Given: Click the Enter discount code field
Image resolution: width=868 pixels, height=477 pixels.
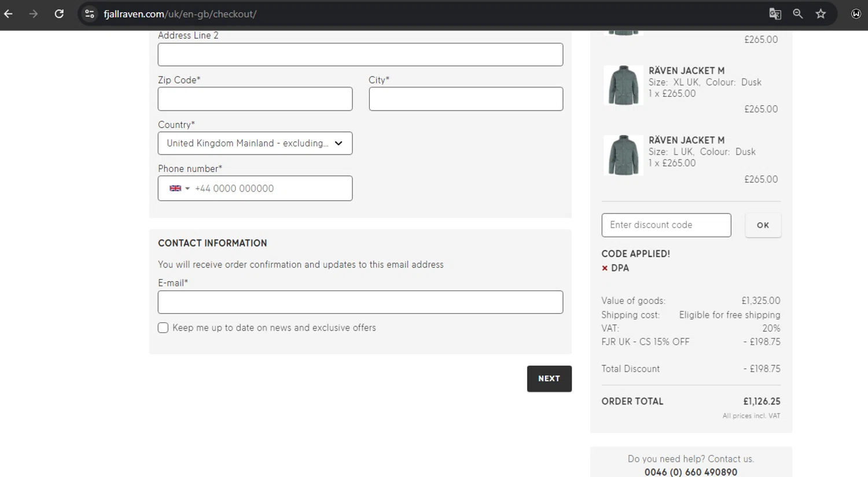Looking at the screenshot, I should [x=666, y=225].
